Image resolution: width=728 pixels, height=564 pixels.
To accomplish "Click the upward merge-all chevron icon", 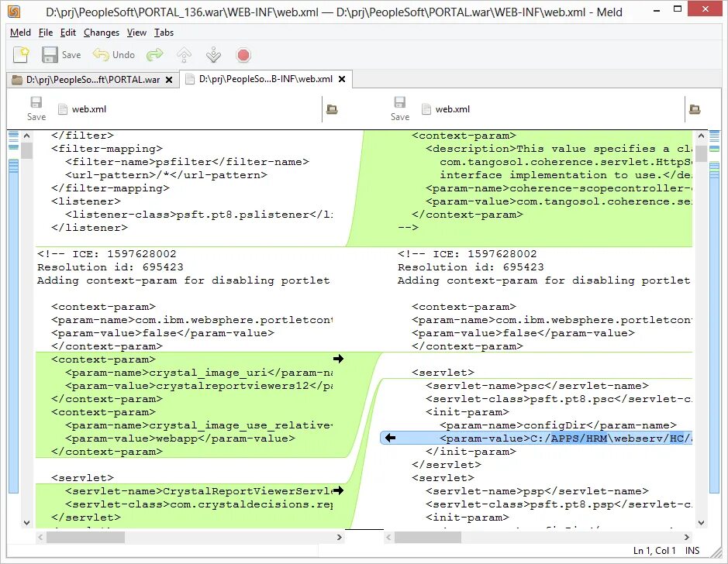I will point(183,54).
